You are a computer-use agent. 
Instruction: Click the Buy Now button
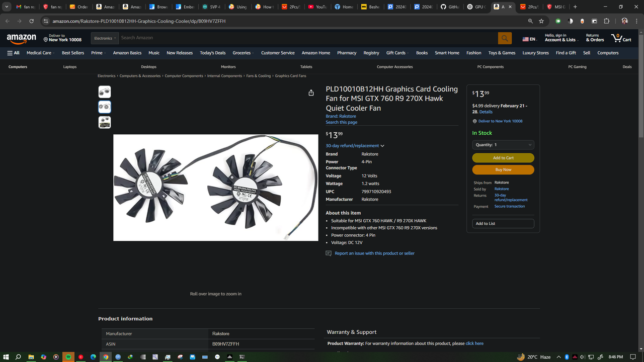[503, 170]
